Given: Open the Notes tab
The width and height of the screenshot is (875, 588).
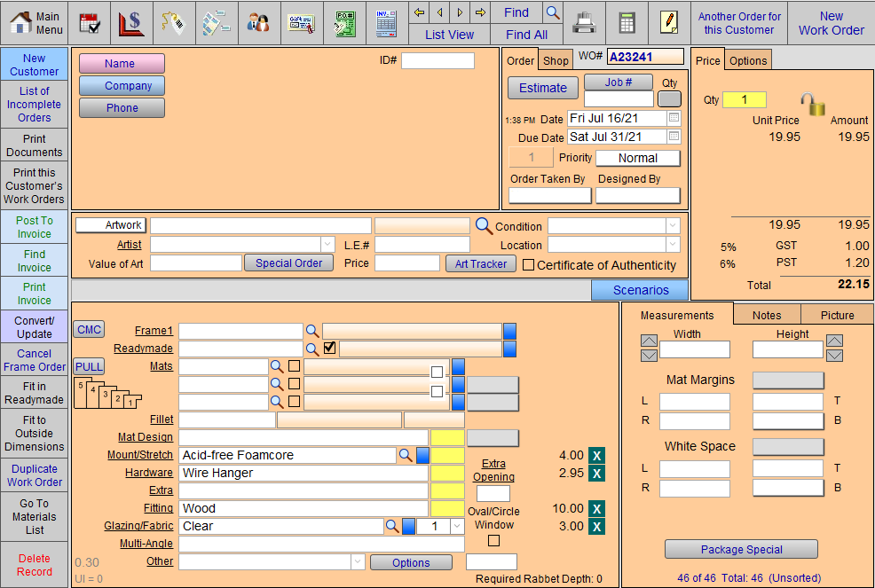Looking at the screenshot, I should (x=767, y=314).
